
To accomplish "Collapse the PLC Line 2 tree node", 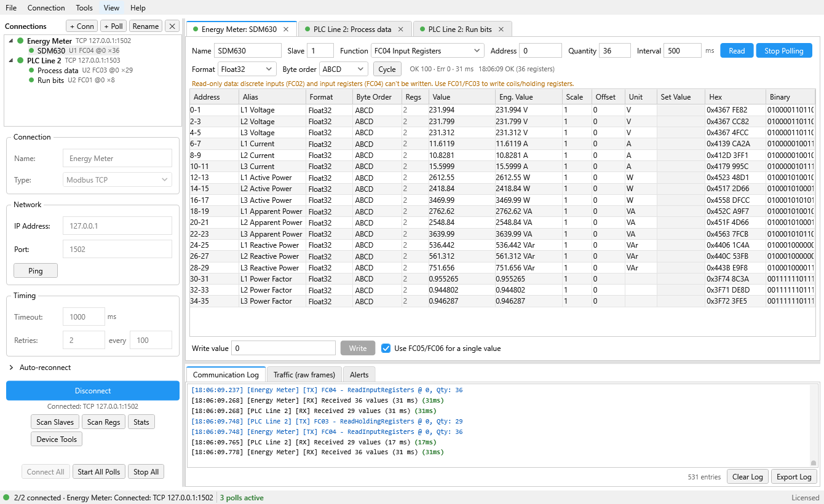I will tap(10, 61).
